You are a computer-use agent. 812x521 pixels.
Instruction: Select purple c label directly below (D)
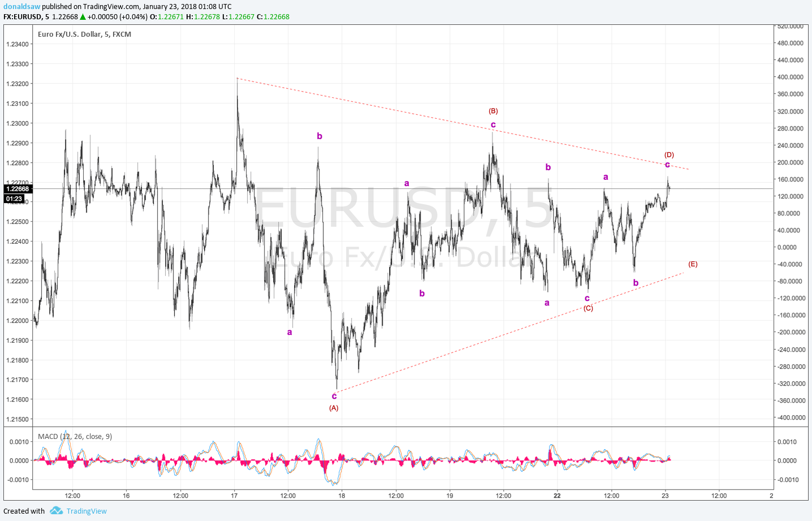click(667, 165)
